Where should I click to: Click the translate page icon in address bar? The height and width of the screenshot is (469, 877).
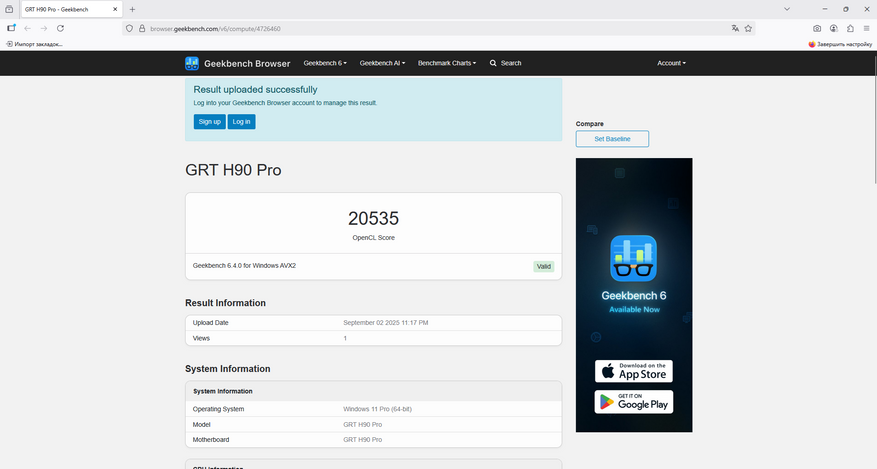point(735,28)
